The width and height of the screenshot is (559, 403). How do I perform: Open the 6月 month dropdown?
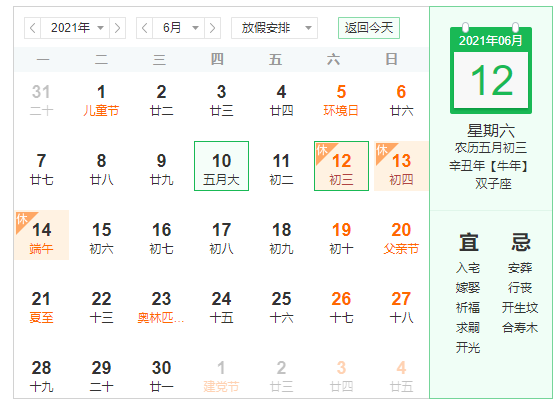179,28
